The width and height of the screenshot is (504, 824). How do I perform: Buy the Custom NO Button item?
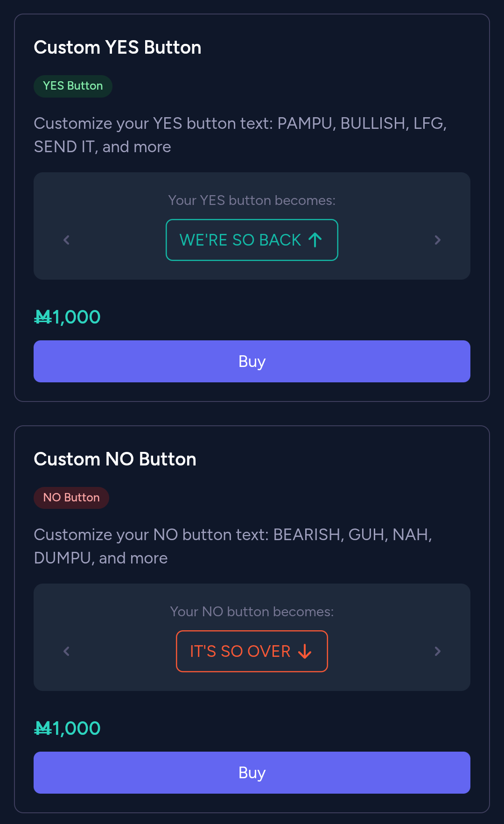pyautogui.click(x=252, y=773)
